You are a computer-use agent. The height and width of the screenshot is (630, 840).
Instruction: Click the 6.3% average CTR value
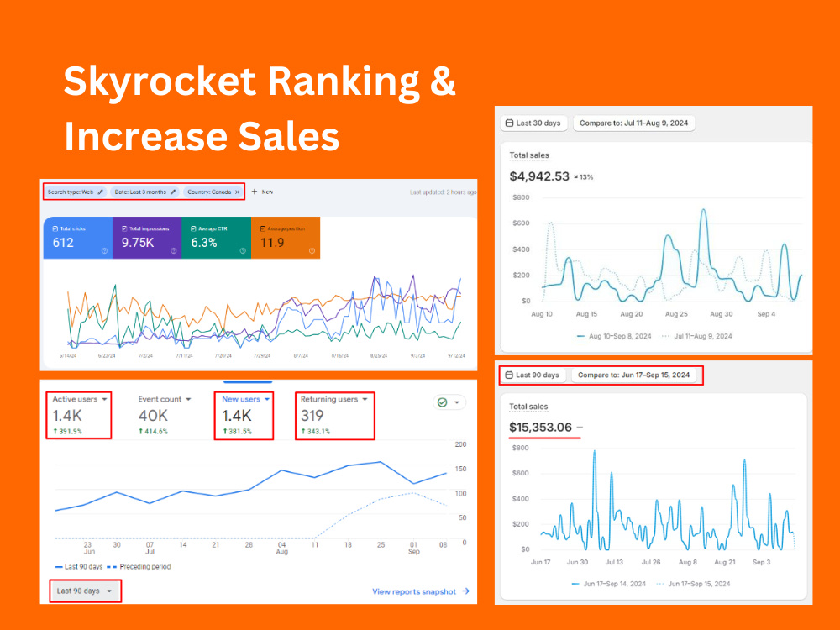[x=204, y=243]
